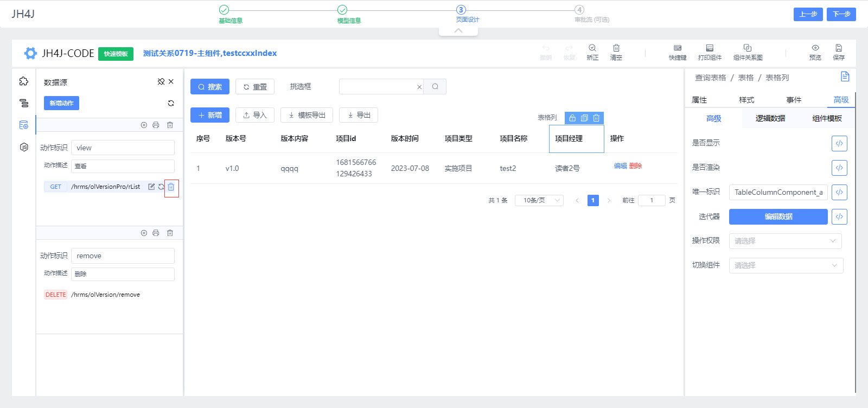
Task: Unpin the 数据源 panel
Action: pos(161,81)
